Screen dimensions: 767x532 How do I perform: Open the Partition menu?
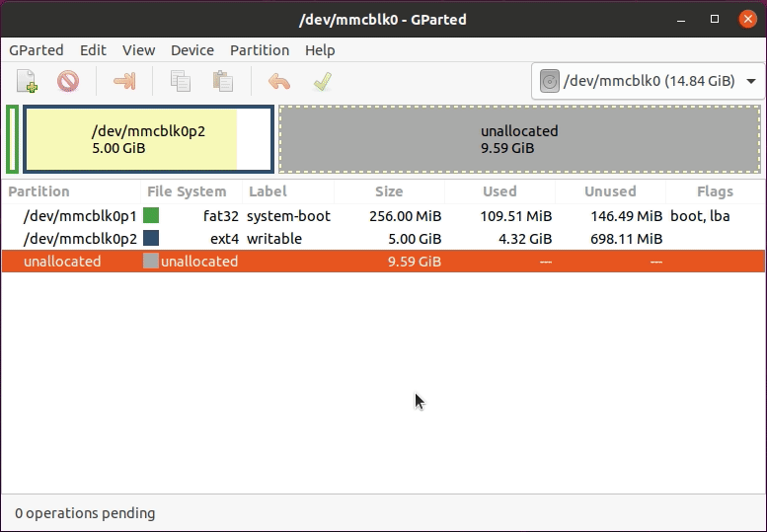pos(260,50)
